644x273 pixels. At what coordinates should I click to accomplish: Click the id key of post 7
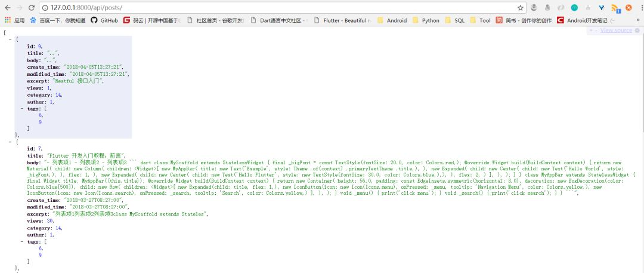pos(30,148)
